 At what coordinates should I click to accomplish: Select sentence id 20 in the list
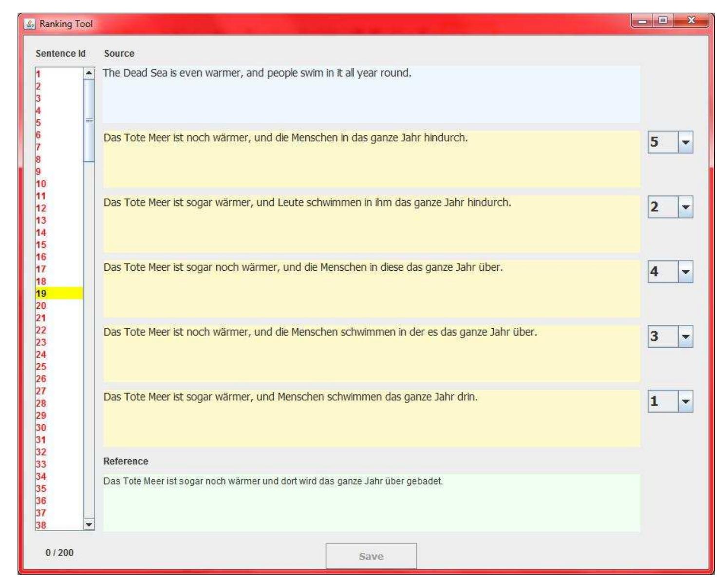pyautogui.click(x=41, y=306)
